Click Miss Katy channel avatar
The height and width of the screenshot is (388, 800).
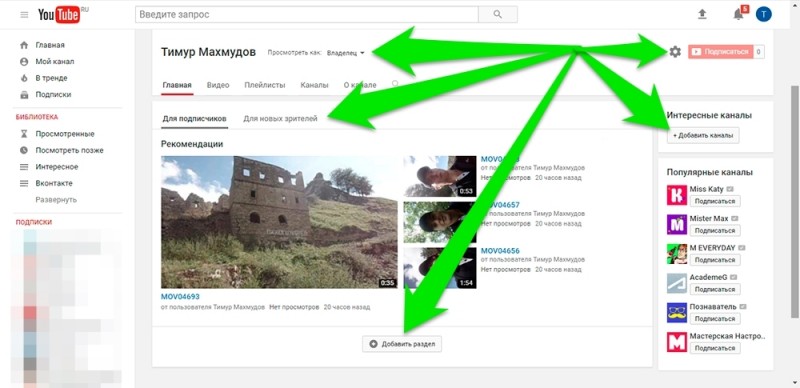pyautogui.click(x=677, y=195)
